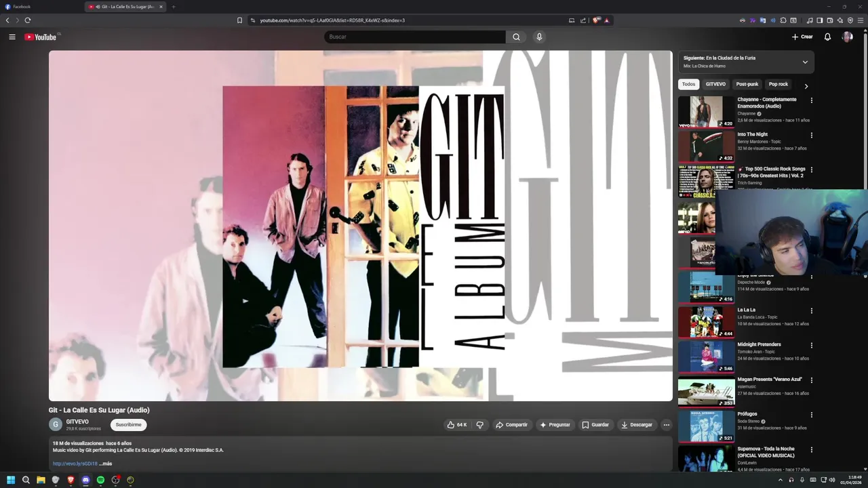Open more actions ellipsis beside Descargar
Image resolution: width=868 pixels, height=488 pixels.
666,425
